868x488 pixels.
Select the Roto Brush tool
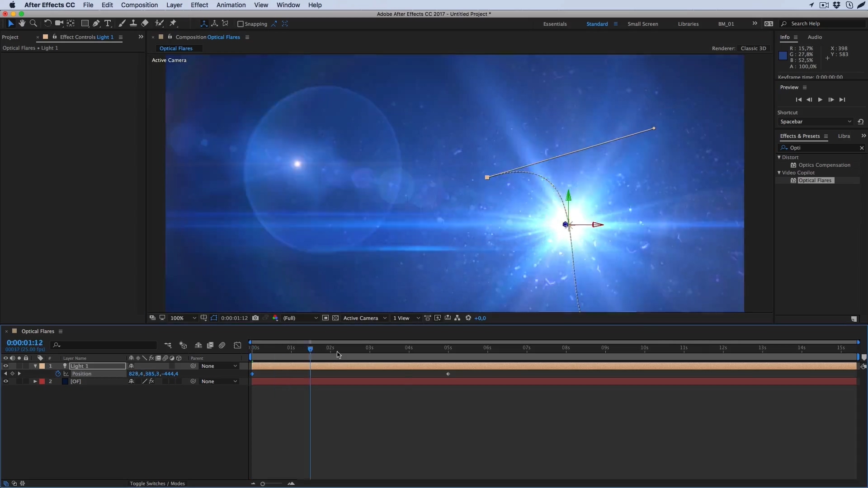(x=159, y=23)
